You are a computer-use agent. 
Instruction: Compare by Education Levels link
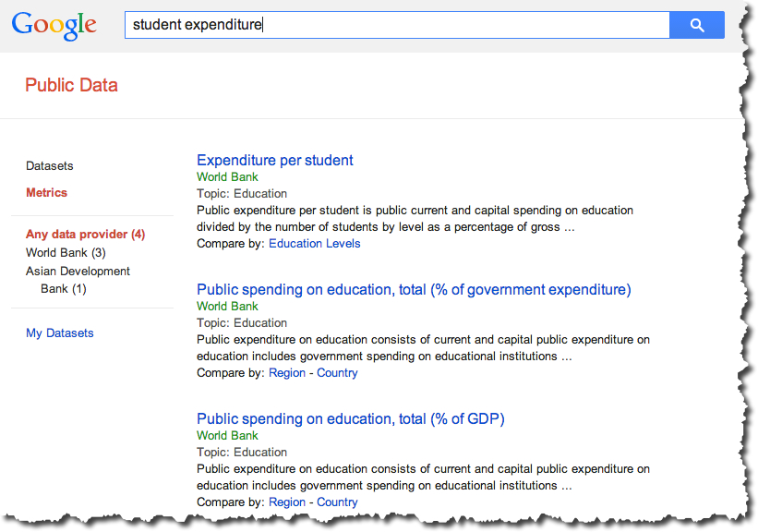pos(315,243)
